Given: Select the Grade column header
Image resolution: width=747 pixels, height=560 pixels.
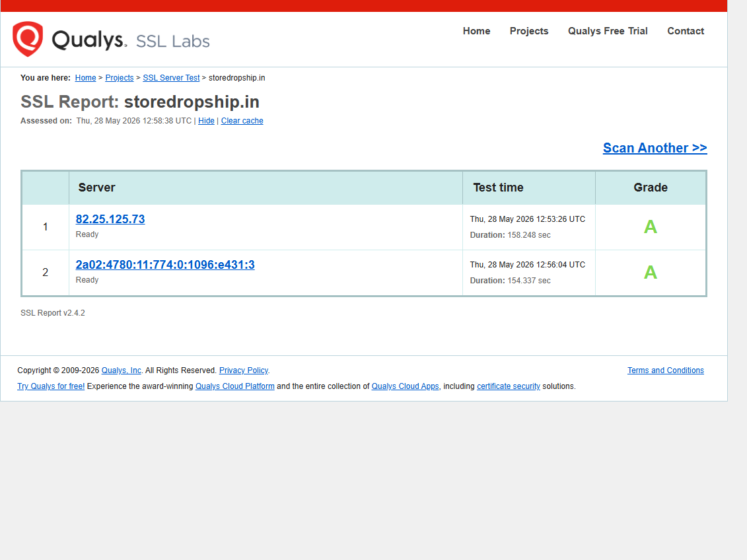Looking at the screenshot, I should click(x=651, y=188).
